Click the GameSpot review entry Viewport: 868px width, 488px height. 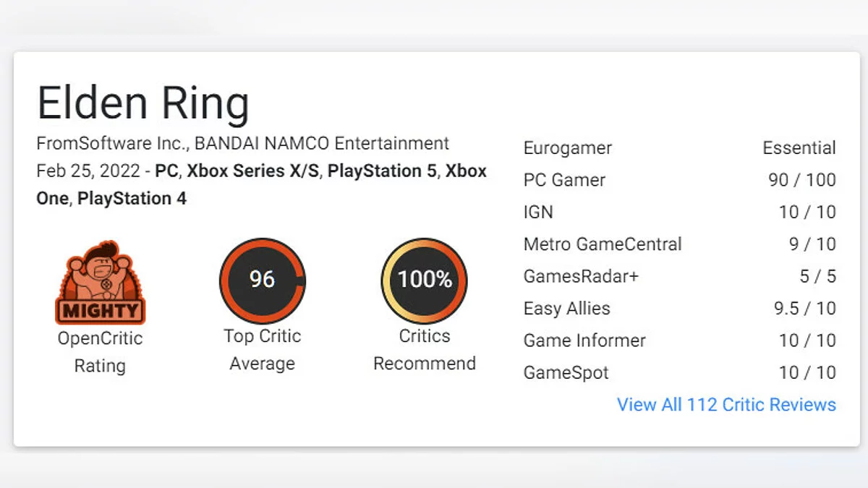(x=566, y=372)
